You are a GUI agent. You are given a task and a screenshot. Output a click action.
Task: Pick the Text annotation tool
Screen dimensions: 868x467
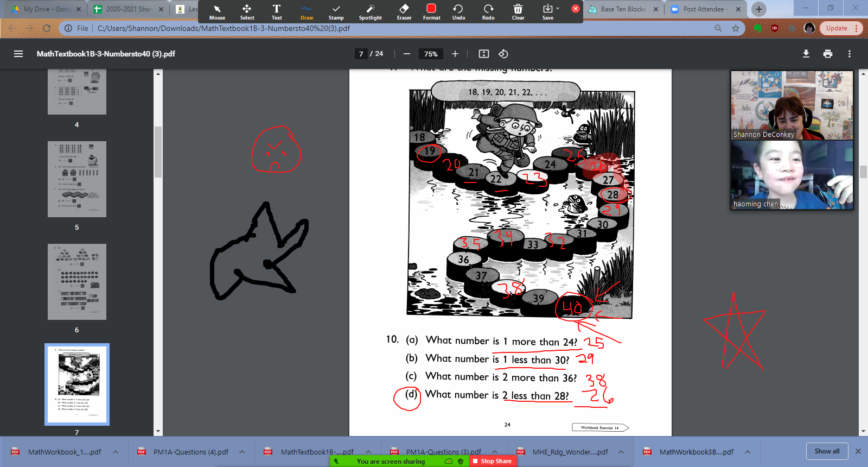277,12
